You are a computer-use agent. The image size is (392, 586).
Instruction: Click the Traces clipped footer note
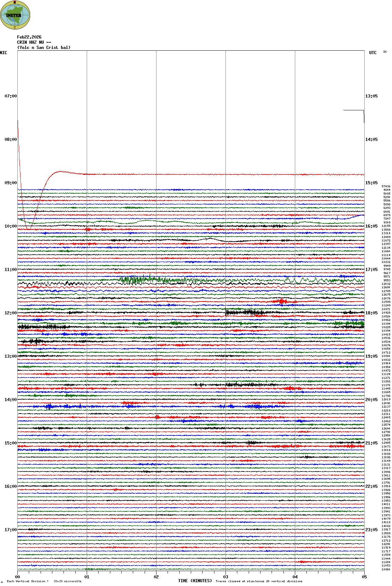coord(259,581)
